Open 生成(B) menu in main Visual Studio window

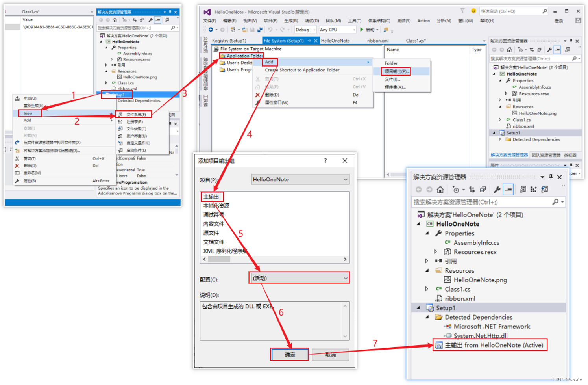click(x=291, y=20)
